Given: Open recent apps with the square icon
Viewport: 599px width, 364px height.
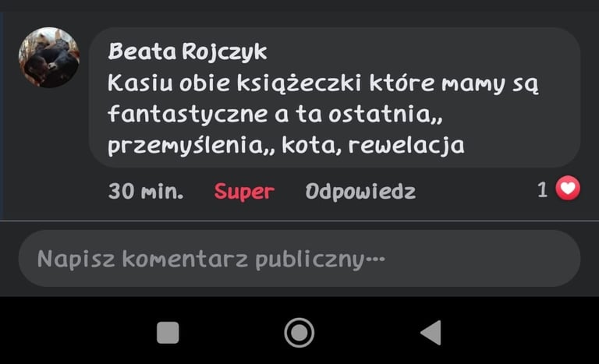Looking at the screenshot, I should click(x=168, y=333).
